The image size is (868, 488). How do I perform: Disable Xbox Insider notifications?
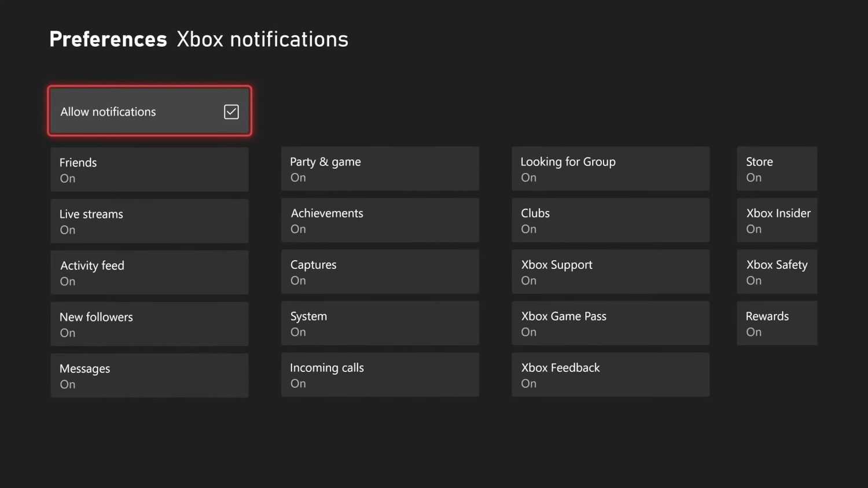point(777,220)
